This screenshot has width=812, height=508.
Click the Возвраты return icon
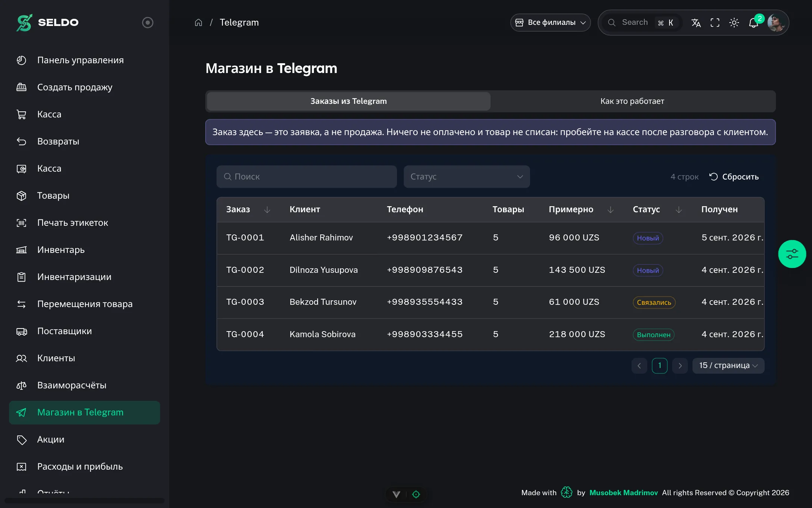click(21, 141)
